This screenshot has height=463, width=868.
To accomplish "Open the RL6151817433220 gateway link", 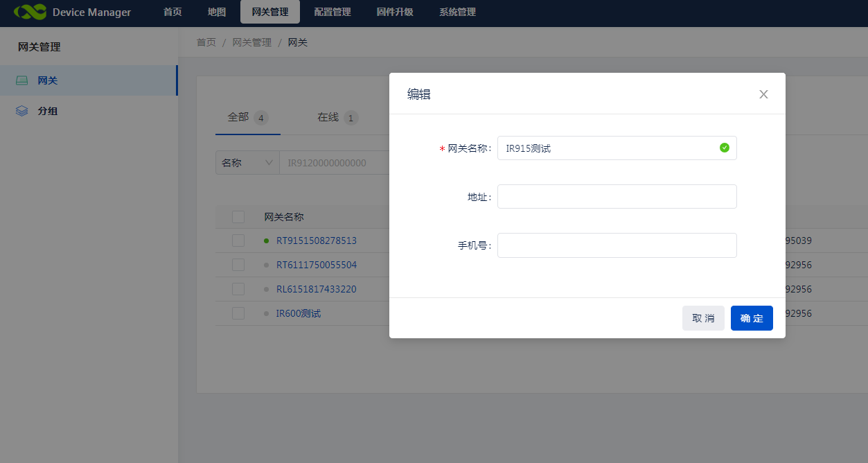I will [317, 289].
